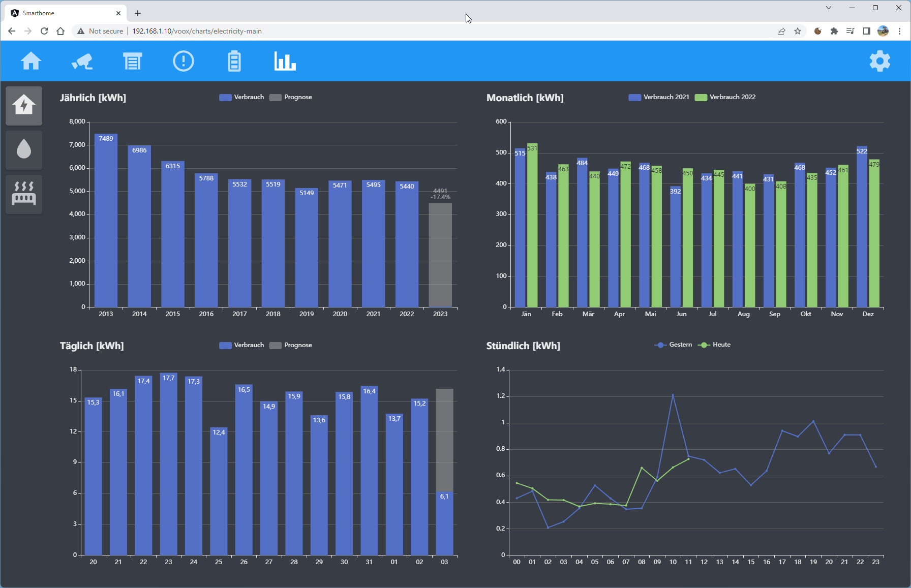Toggle Heute legend in Stündlich chart
The width and height of the screenshot is (911, 588).
click(714, 345)
